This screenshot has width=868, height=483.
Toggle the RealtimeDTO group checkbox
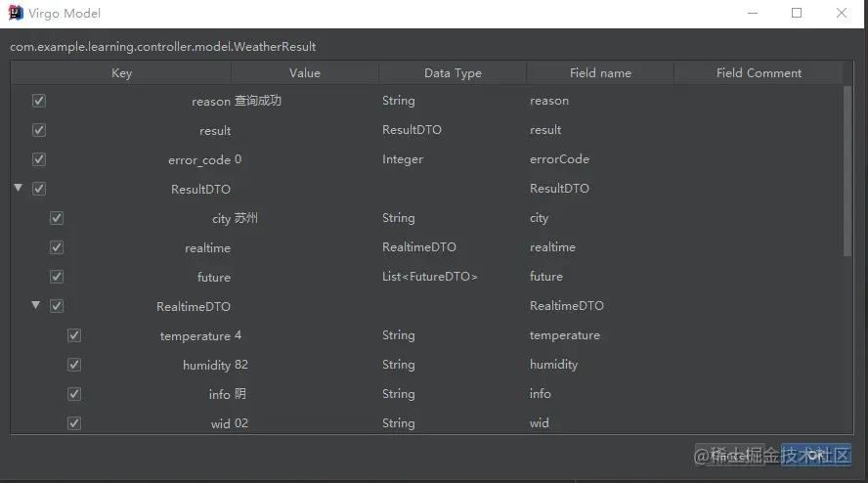(57, 306)
